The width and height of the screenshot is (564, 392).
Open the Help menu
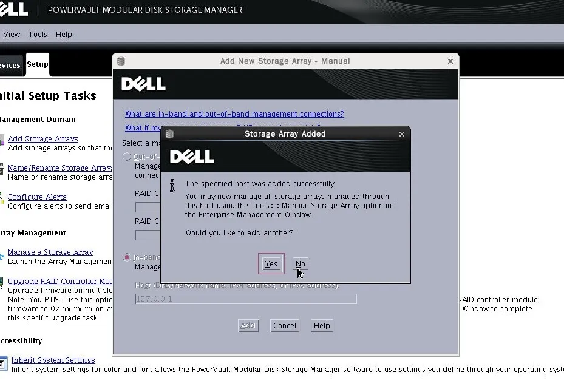click(x=64, y=35)
